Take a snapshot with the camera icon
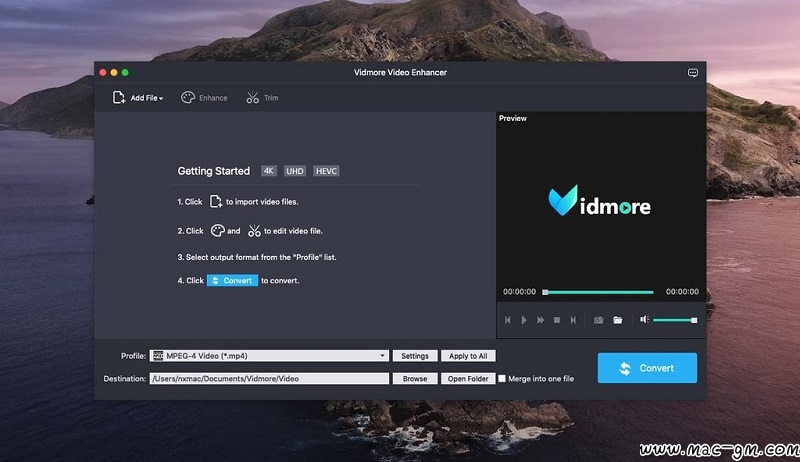The image size is (800, 462). 598,320
